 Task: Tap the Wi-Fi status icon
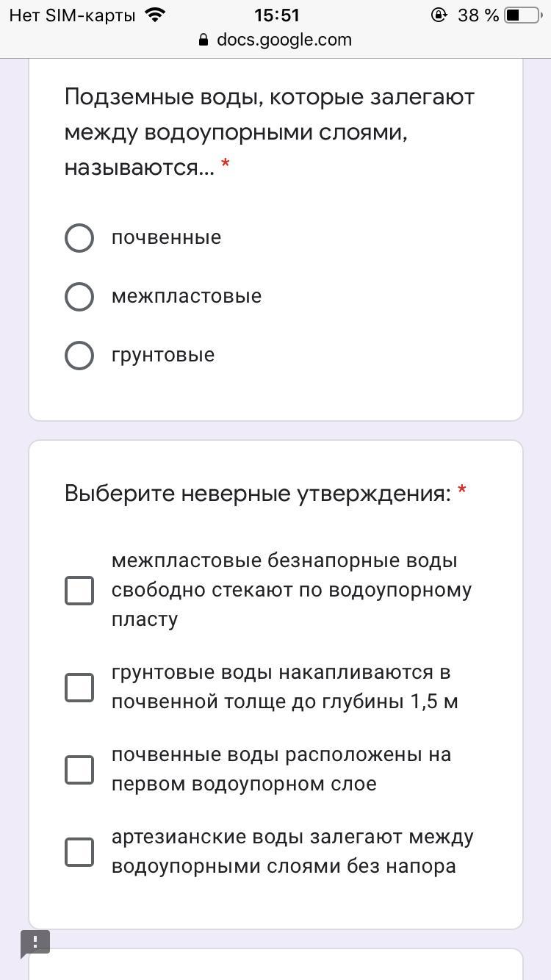point(155,15)
